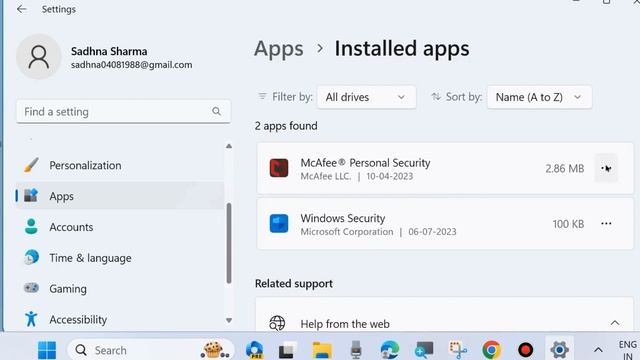This screenshot has height=360, width=640.
Task: Open Microsoft Edge from the taskbar
Action: 390,350
